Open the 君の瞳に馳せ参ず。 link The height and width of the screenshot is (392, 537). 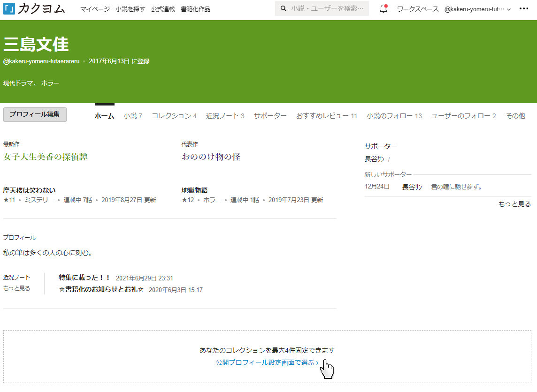click(x=457, y=187)
